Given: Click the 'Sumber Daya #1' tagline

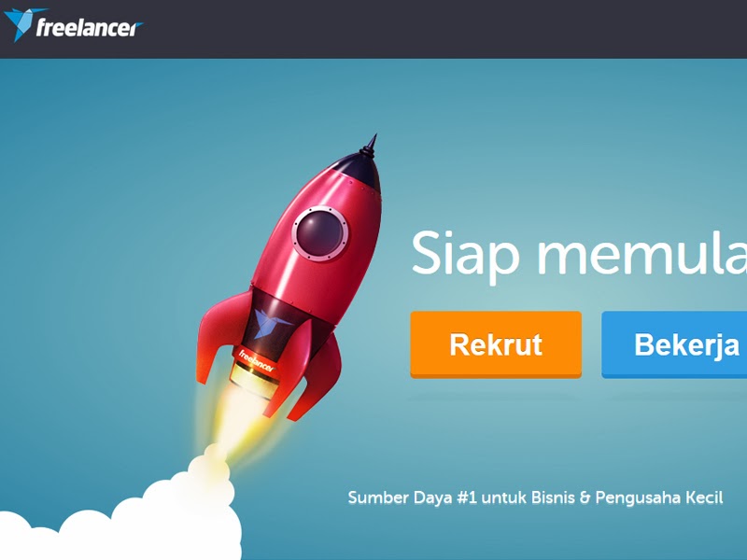Looking at the screenshot, I should point(535,497).
